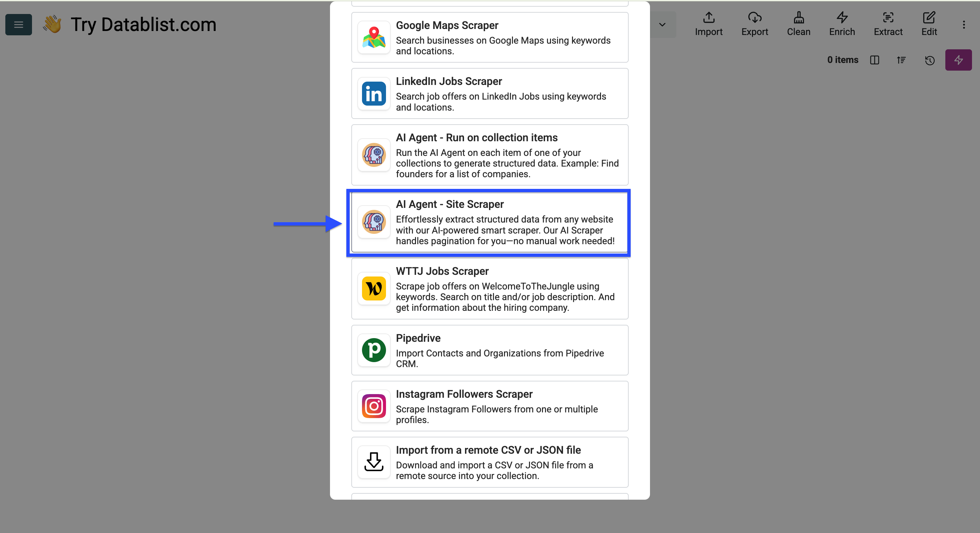
Task: Select Instagram Followers Scraper source
Action: point(490,406)
